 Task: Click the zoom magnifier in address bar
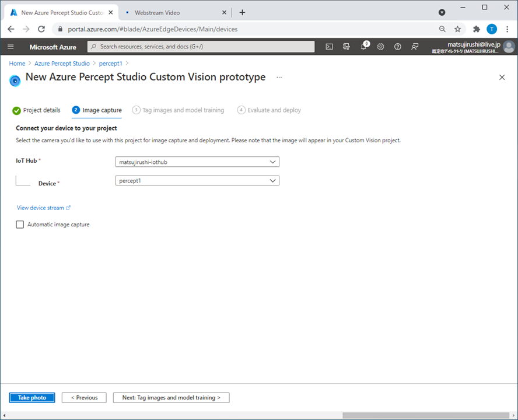442,29
